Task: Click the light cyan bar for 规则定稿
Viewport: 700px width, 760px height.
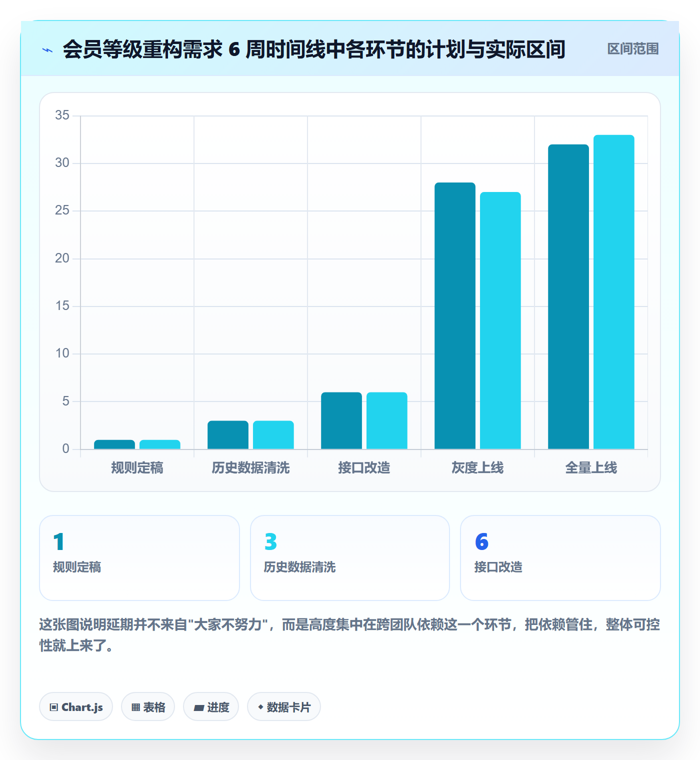Action: (x=160, y=444)
